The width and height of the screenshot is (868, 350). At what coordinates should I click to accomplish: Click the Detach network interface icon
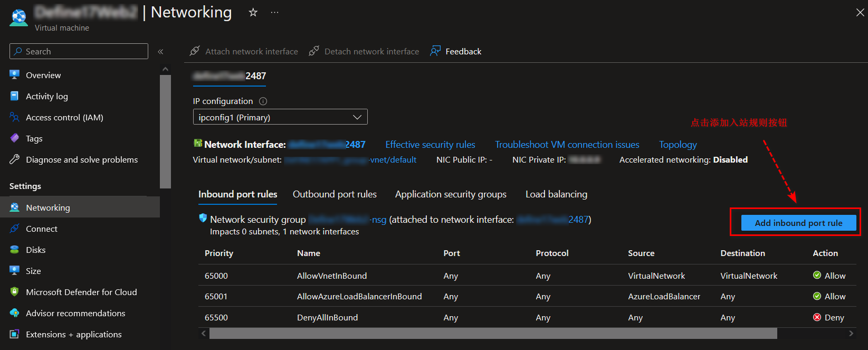314,51
